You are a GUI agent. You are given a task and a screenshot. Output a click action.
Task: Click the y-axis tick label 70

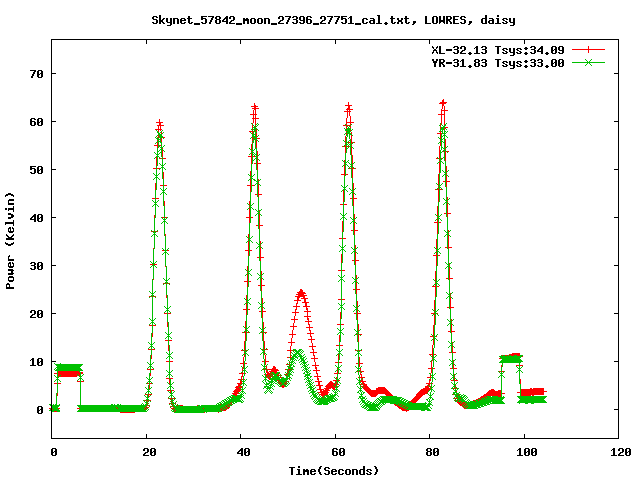(36, 74)
